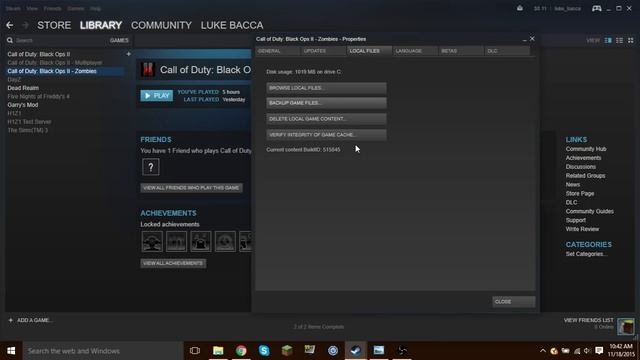
Task: Click the back arrow in Steam navigation
Action: pos(9,25)
